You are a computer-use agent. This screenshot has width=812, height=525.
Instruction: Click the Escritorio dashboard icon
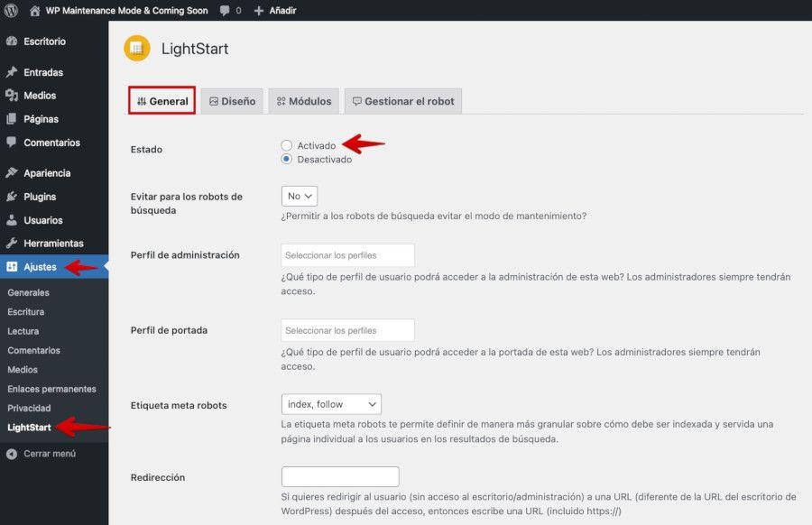(12, 41)
